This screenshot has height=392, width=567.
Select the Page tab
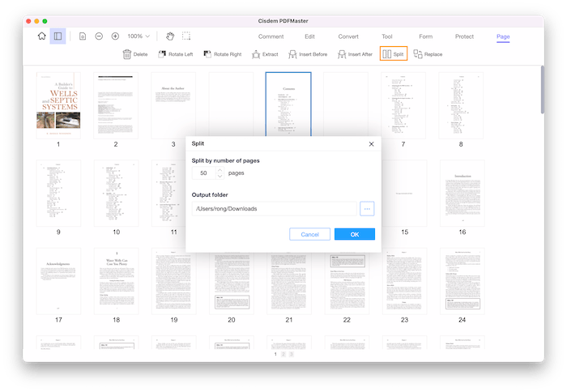coord(503,36)
